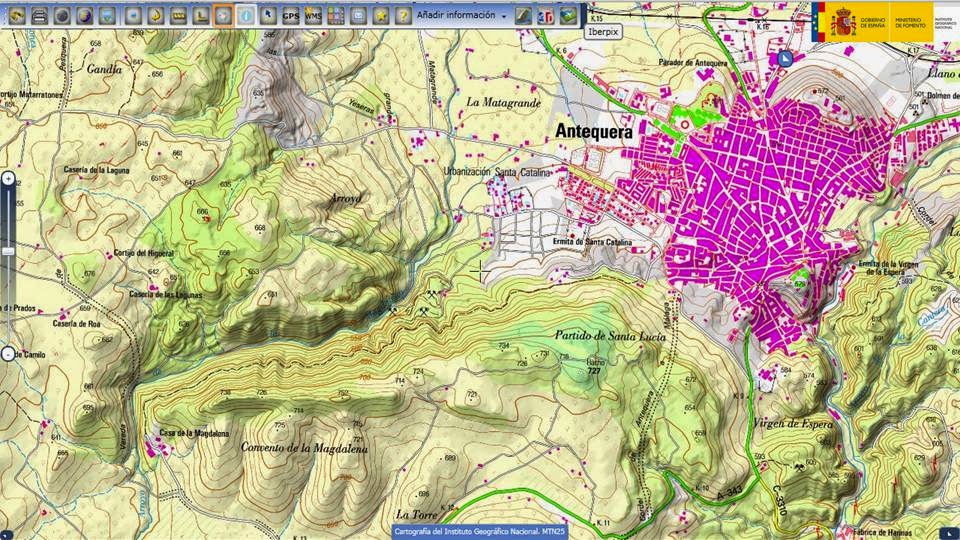
Task: Click the Casa de la Magdalena label
Action: coord(194,433)
